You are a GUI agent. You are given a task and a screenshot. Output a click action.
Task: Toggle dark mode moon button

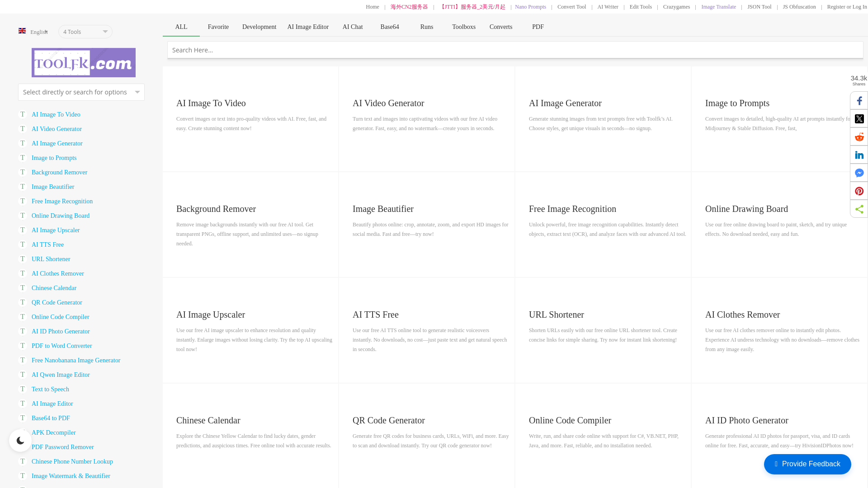[20, 441]
